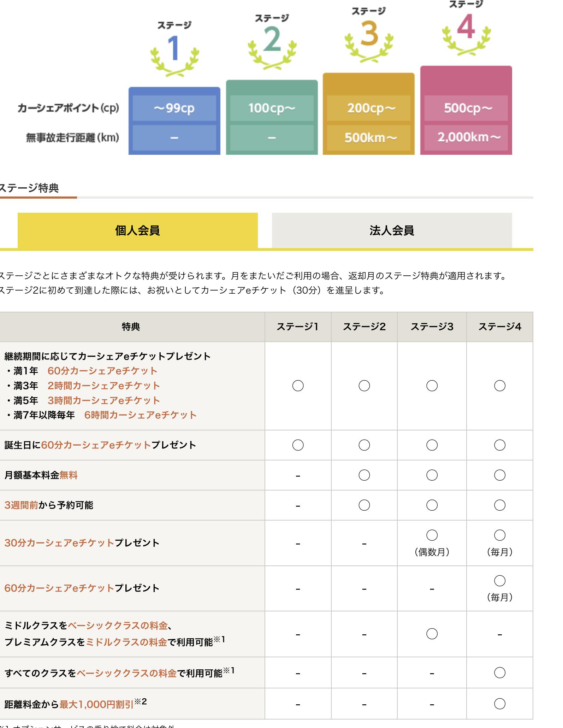The image size is (563, 728).
Task: Click Stage 3 circle for 3週間前 booking
Action: click(x=432, y=505)
